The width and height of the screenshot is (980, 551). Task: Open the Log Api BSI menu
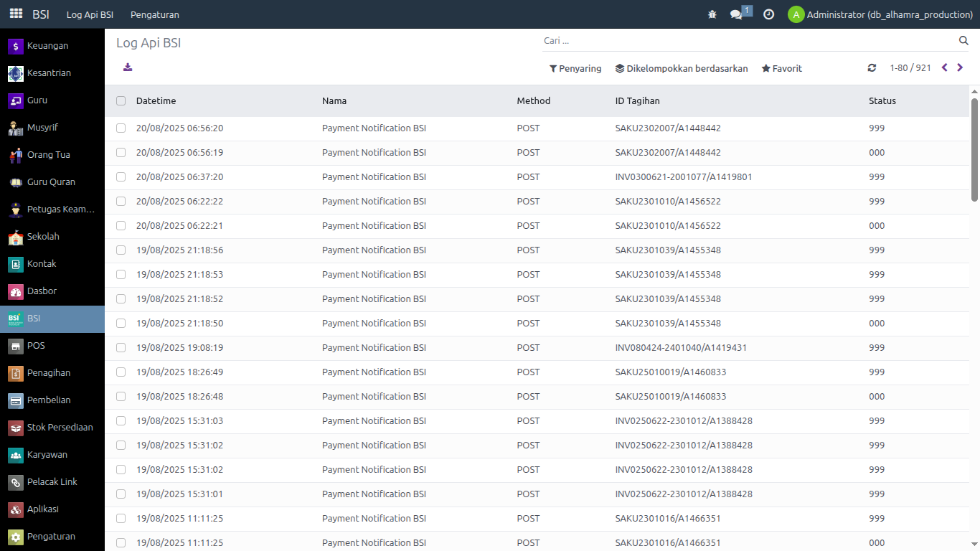[90, 14]
